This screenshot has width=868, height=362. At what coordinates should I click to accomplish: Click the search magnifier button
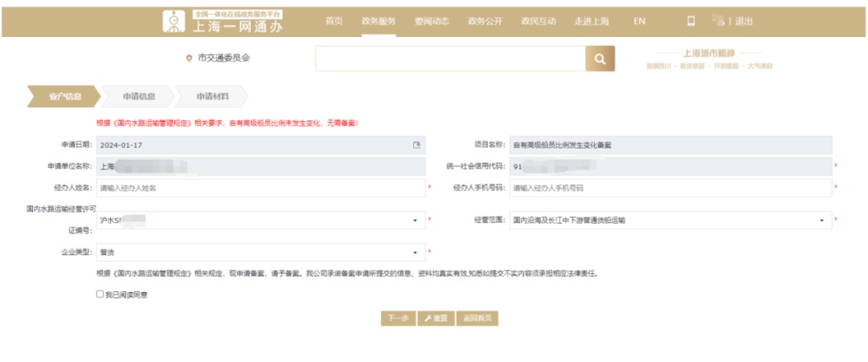600,59
